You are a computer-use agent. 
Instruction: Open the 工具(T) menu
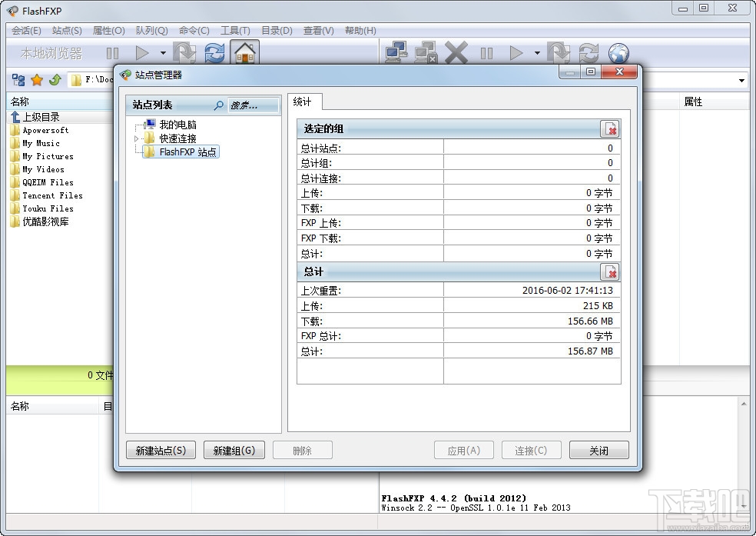pyautogui.click(x=234, y=30)
